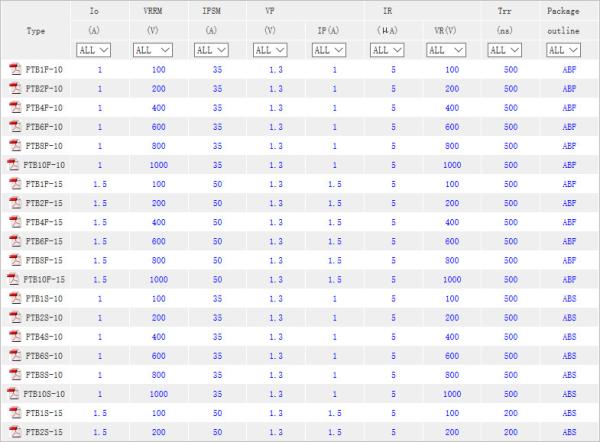This screenshot has height=442, width=600.
Task: Open the PDF datasheet icon for PTB2S-10
Action: [15, 318]
